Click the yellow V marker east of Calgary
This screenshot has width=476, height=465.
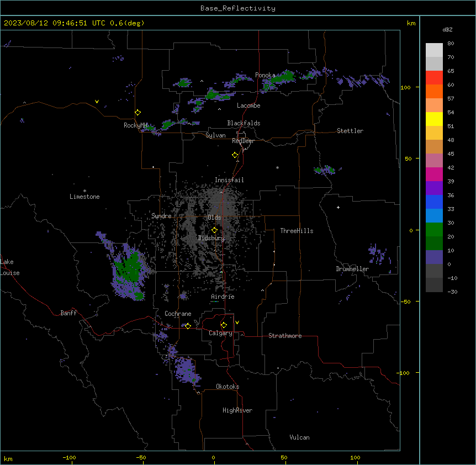click(237, 323)
